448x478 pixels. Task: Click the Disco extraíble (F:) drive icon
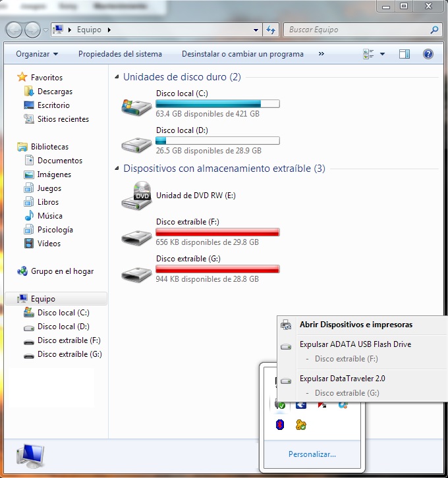136,238
